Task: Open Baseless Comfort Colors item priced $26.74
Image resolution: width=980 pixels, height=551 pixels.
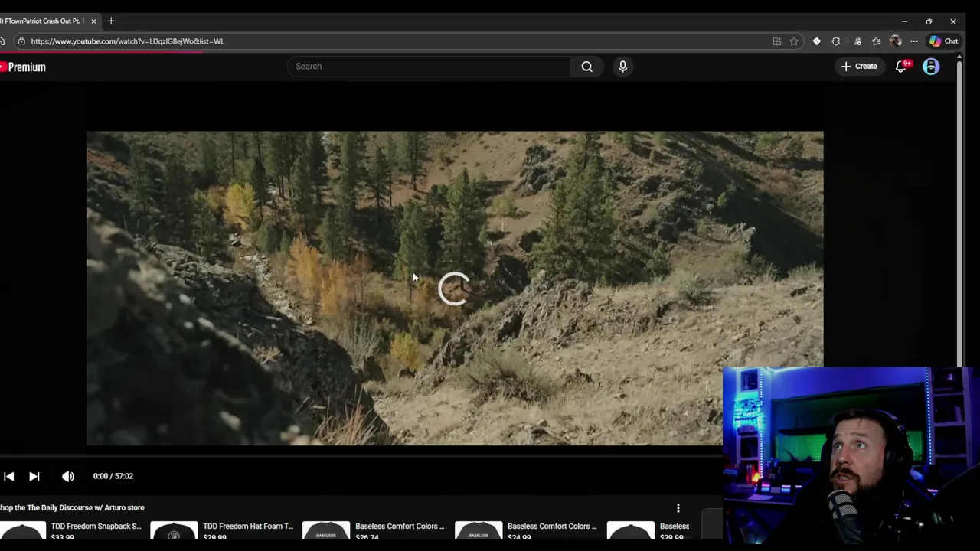Action: click(400, 527)
